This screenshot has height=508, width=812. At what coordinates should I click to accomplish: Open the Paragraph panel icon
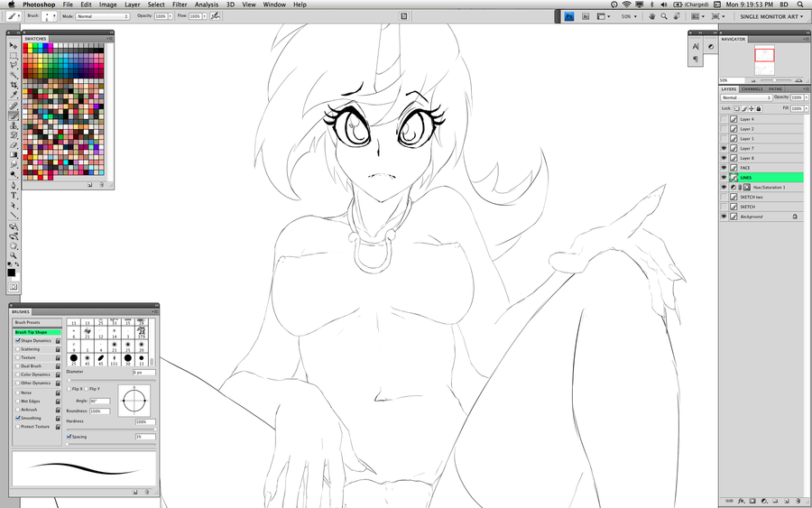coord(696,59)
